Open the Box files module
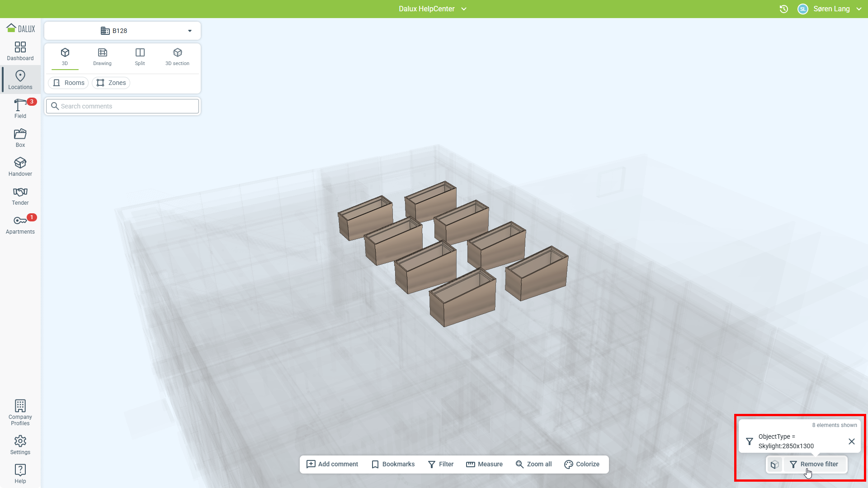The width and height of the screenshot is (868, 488). coord(20,138)
